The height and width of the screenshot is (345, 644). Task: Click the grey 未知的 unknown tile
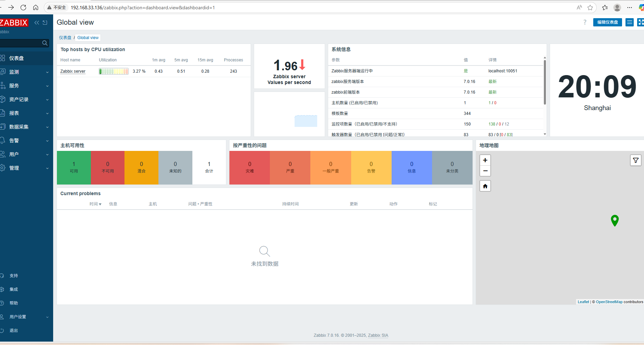[175, 168]
